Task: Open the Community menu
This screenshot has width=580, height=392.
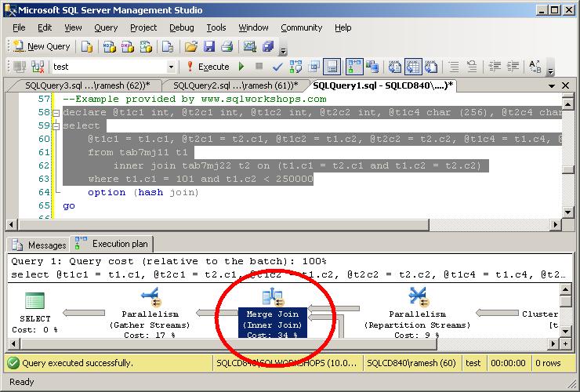Action: [302, 27]
